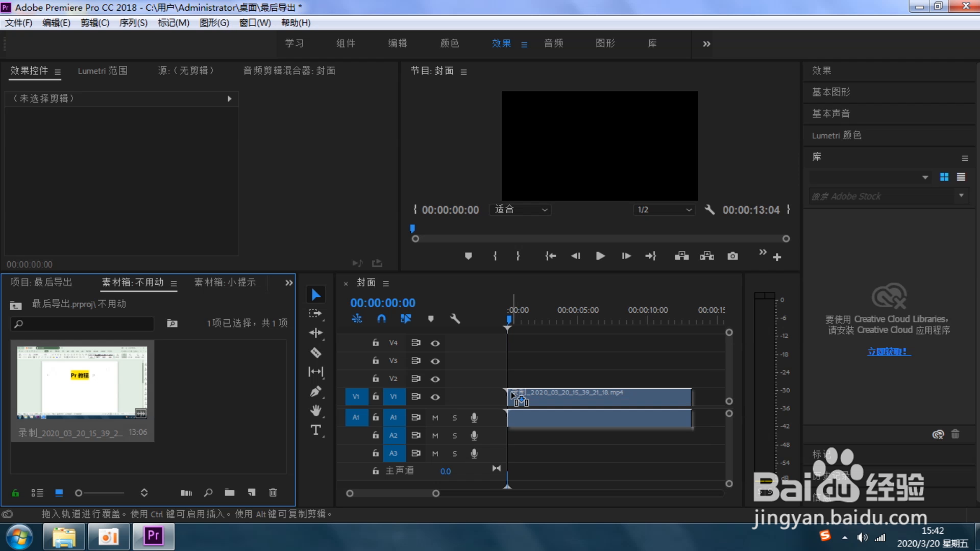Click the timeline horizontal zoom scrollbar
Screen dimensions: 980x551
point(393,493)
